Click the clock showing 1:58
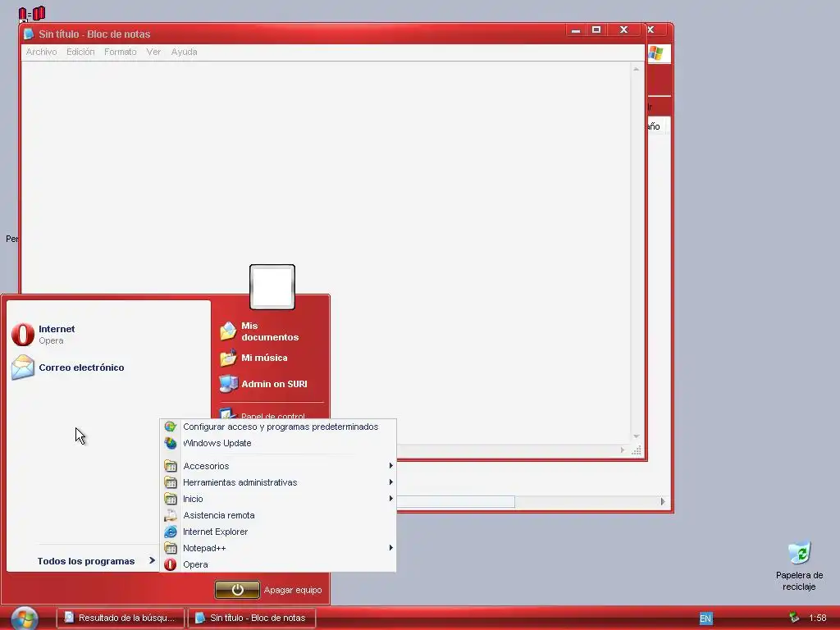 tap(818, 618)
